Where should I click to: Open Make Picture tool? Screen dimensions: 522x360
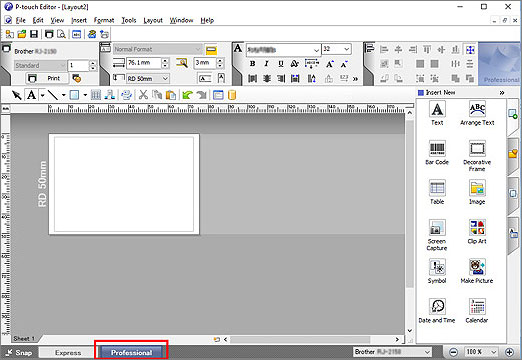[x=477, y=271]
